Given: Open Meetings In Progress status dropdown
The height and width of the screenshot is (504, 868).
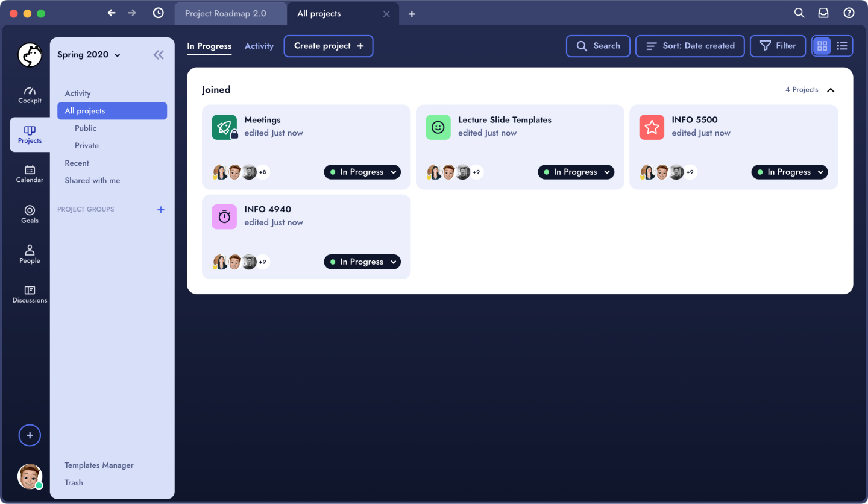Looking at the screenshot, I should pos(362,172).
